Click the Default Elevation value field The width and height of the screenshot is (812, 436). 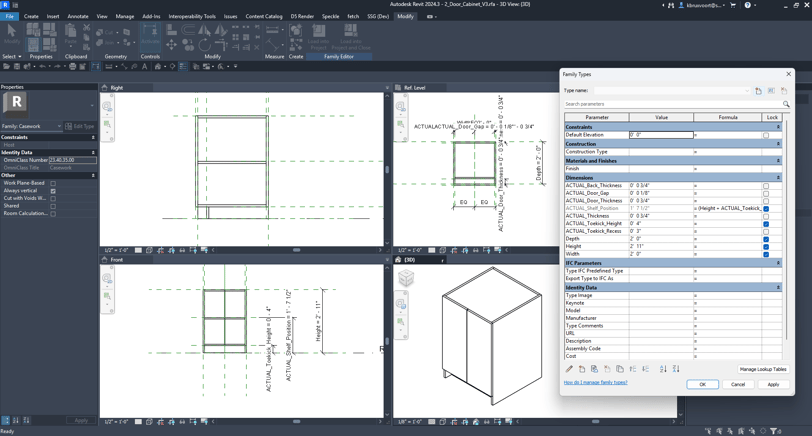(x=661, y=135)
